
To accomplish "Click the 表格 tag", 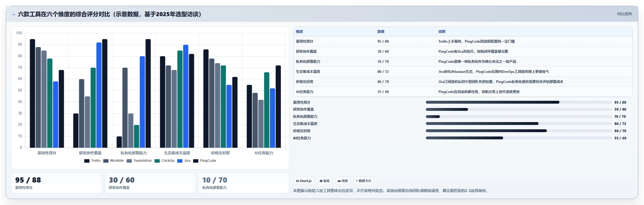I will (325, 181).
